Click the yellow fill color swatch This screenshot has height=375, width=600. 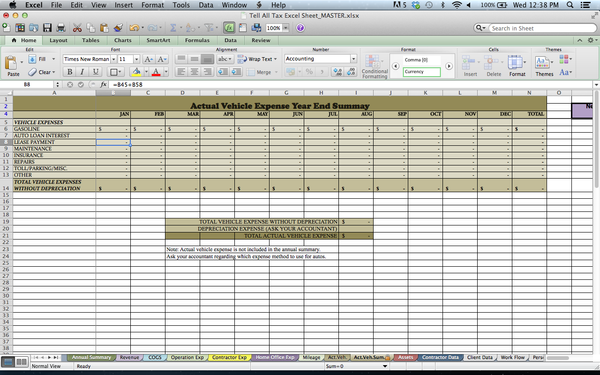point(136,72)
